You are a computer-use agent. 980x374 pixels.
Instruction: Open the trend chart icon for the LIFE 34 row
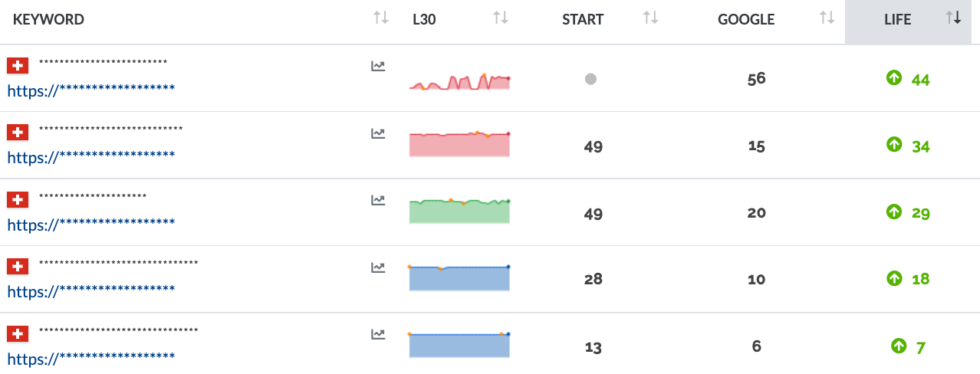377,133
